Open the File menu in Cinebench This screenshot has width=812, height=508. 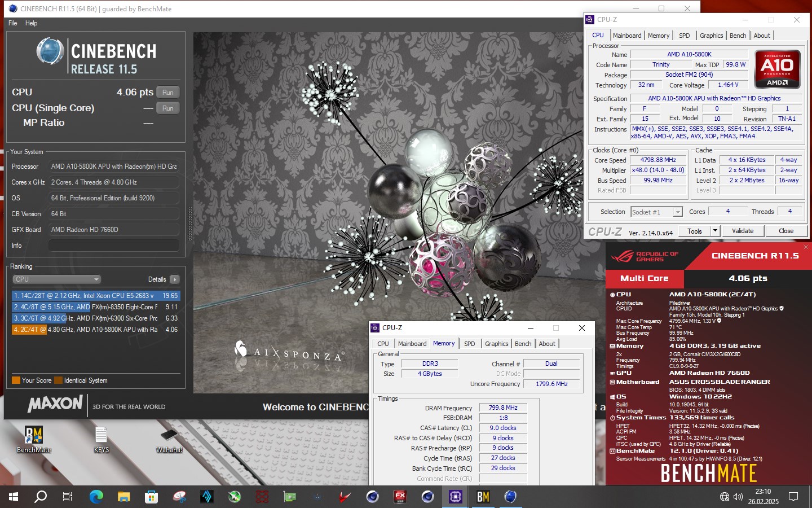(12, 23)
